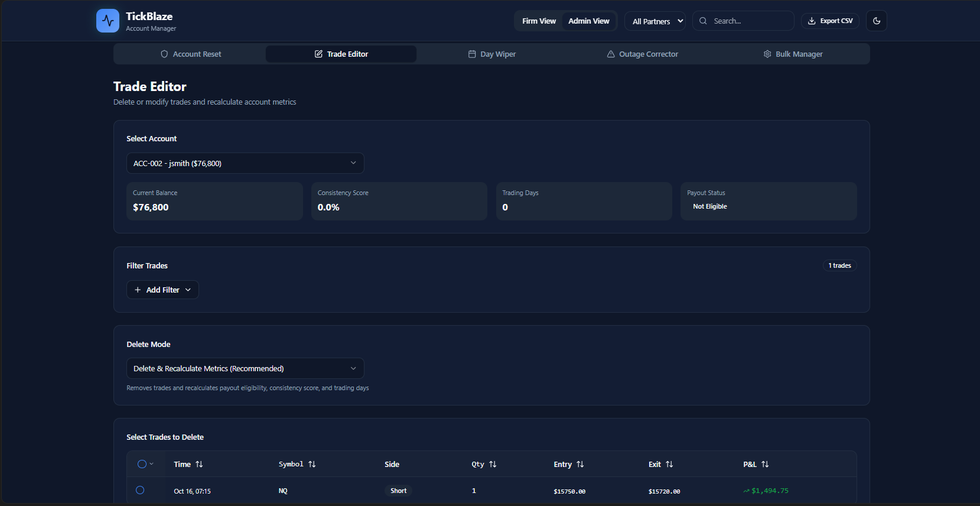
Task: Switch to Firm View
Action: coord(539,21)
